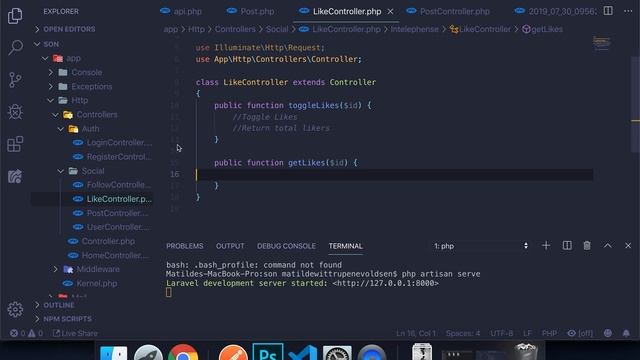The image size is (640, 360).
Task: Open the terminal selector dropdown 1: php
Action: click(481, 246)
